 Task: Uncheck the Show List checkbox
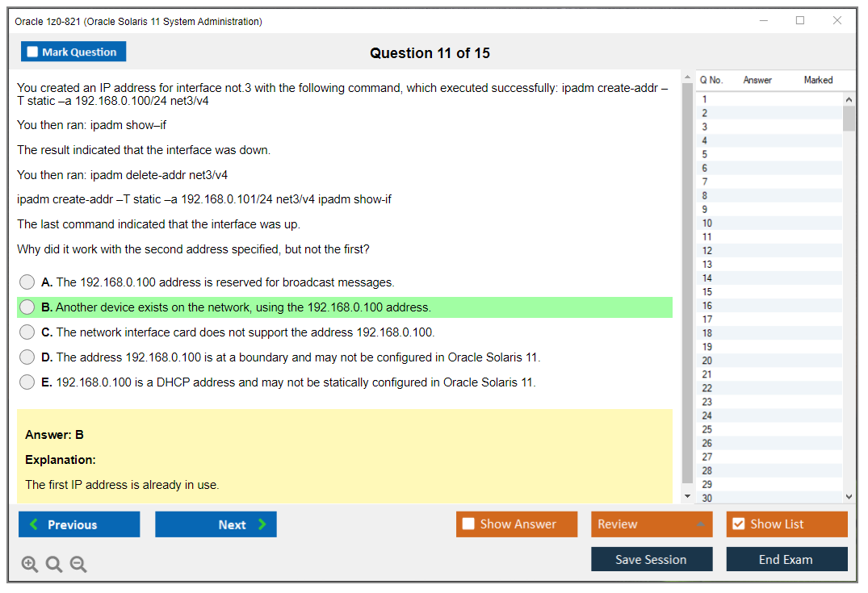738,524
